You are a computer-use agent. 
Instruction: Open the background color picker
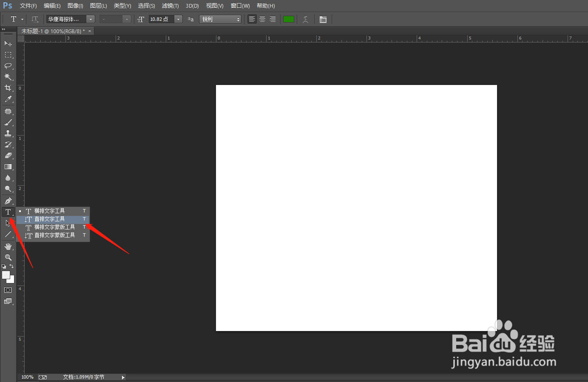(x=12, y=280)
